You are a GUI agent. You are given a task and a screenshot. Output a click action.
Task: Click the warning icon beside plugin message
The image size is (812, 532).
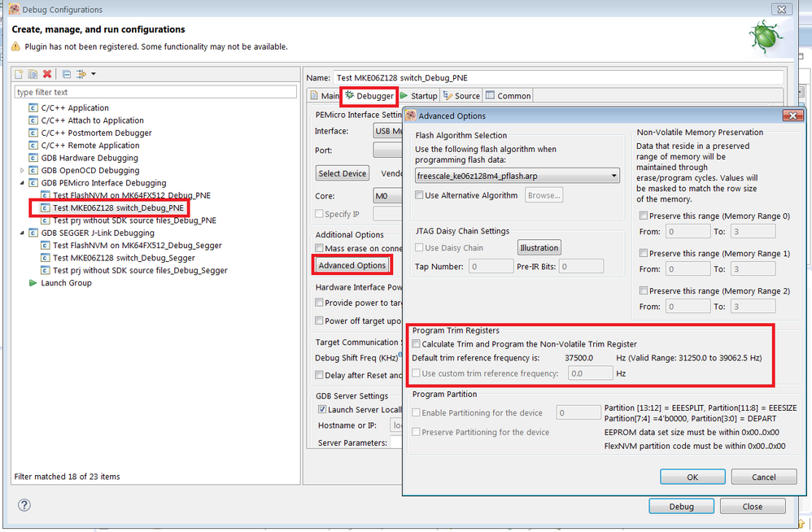pos(16,46)
